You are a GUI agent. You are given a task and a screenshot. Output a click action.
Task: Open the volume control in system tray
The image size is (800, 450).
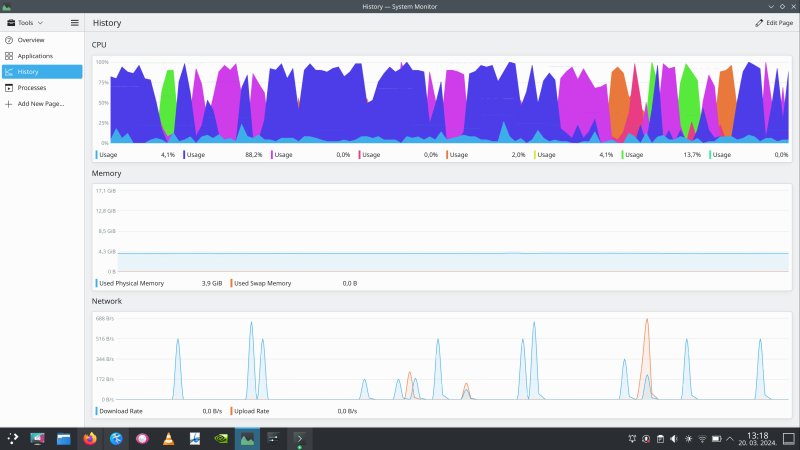coord(674,438)
